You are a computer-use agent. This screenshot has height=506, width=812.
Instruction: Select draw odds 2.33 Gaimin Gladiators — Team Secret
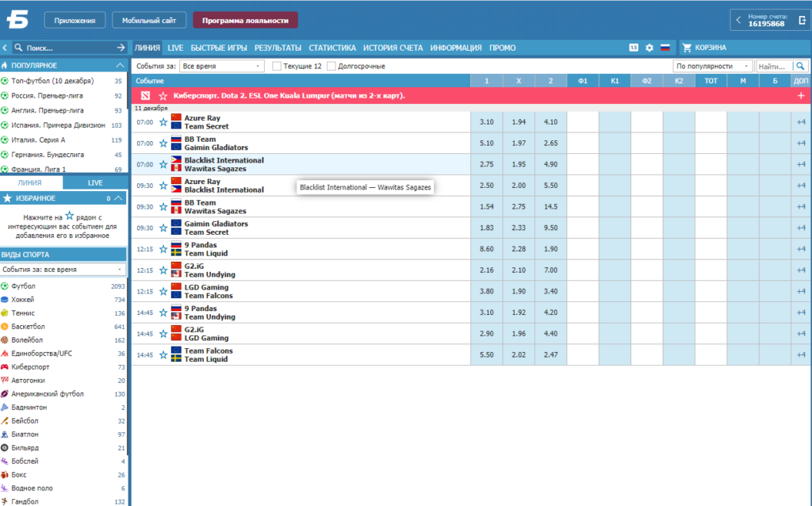519,228
